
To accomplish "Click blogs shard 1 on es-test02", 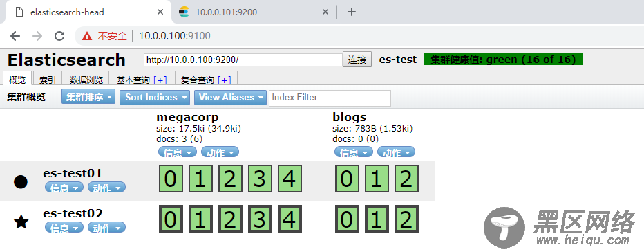I will click(x=377, y=219).
